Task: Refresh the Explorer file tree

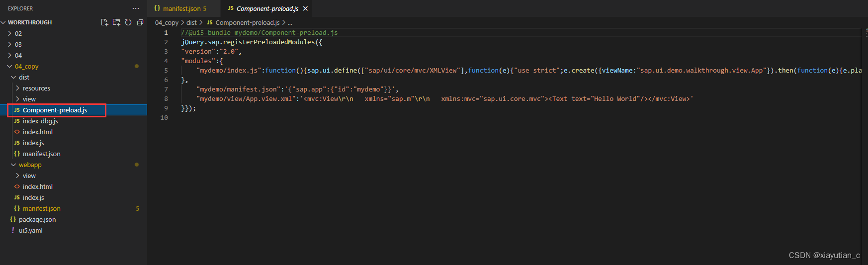Action: click(x=128, y=22)
